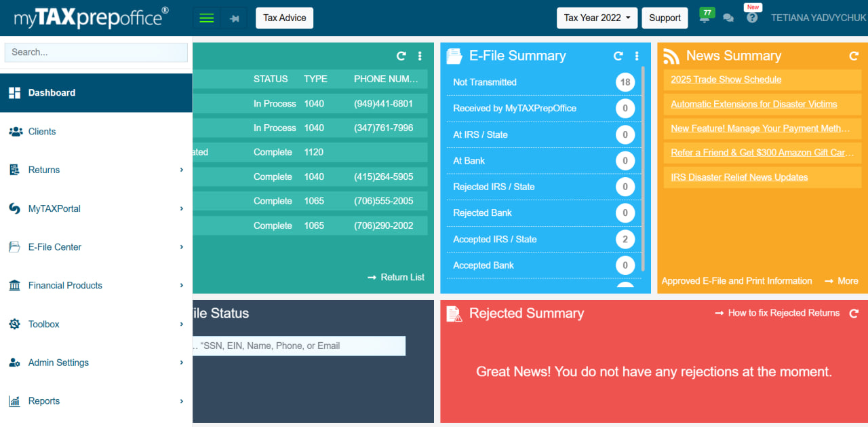Click the help question mark icon
868x427 pixels.
[752, 18]
